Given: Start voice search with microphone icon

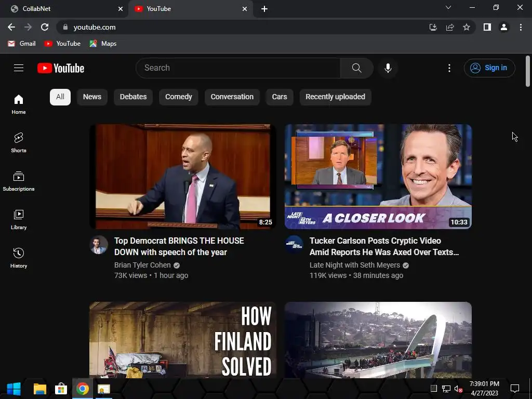Looking at the screenshot, I should [x=388, y=68].
